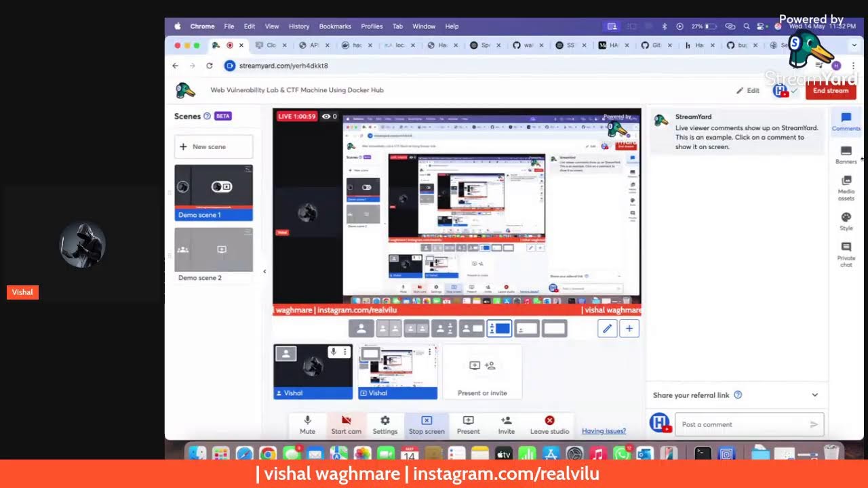Open Apple TV from the Dock
Image resolution: width=868 pixels, height=488 pixels.
[x=503, y=453]
